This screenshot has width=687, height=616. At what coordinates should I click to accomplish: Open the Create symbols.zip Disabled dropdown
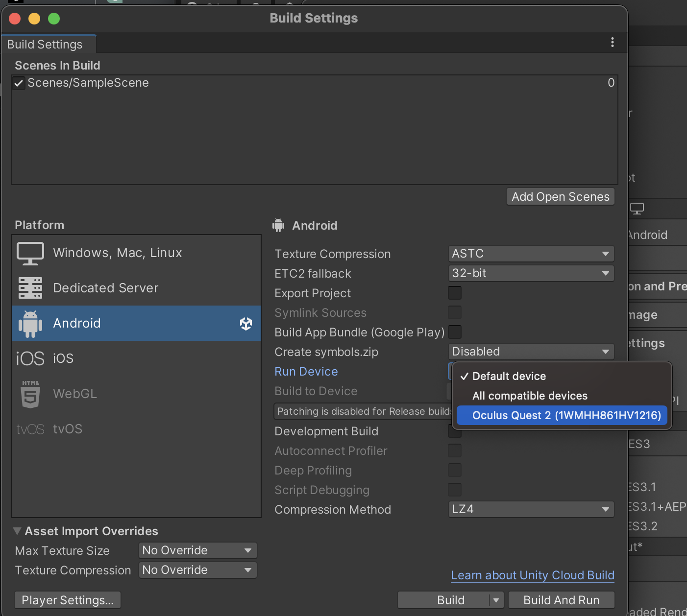(531, 352)
